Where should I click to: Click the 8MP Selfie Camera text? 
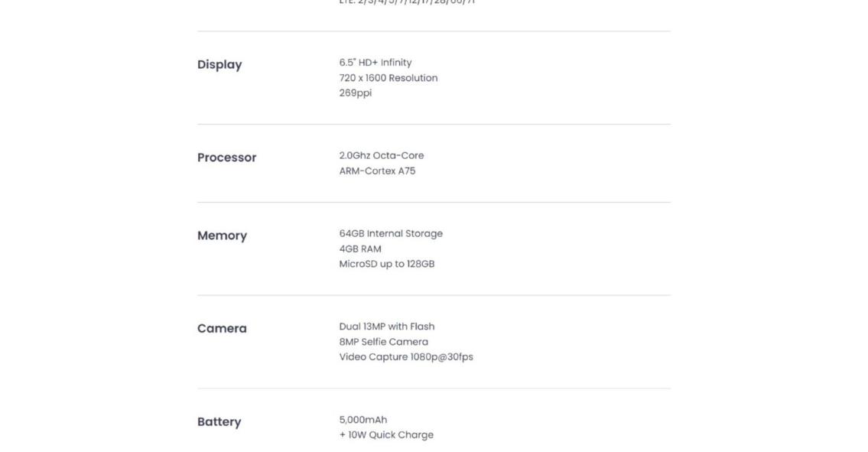[x=384, y=342]
